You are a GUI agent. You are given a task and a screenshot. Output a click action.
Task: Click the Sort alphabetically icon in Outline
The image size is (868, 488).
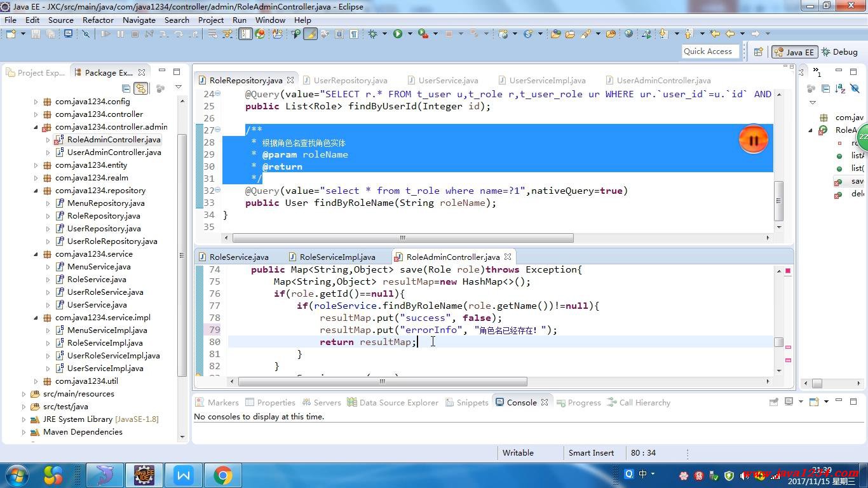pyautogui.click(x=840, y=88)
